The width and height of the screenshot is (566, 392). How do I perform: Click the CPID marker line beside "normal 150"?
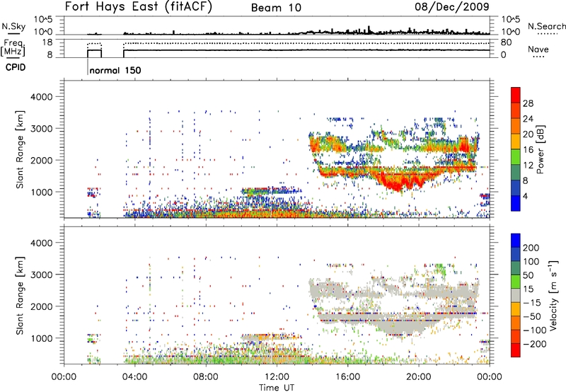click(87, 67)
